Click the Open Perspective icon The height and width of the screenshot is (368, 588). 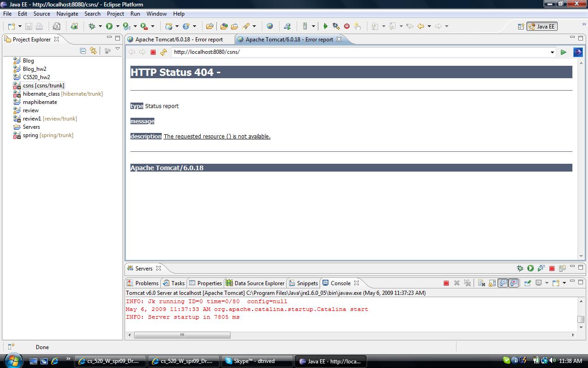(x=521, y=26)
